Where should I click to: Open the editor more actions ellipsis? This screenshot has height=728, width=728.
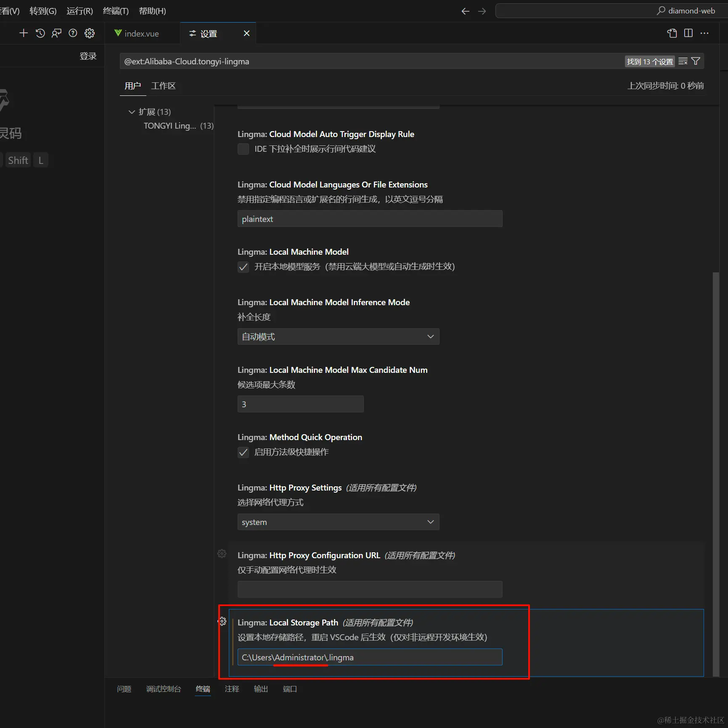pos(704,33)
